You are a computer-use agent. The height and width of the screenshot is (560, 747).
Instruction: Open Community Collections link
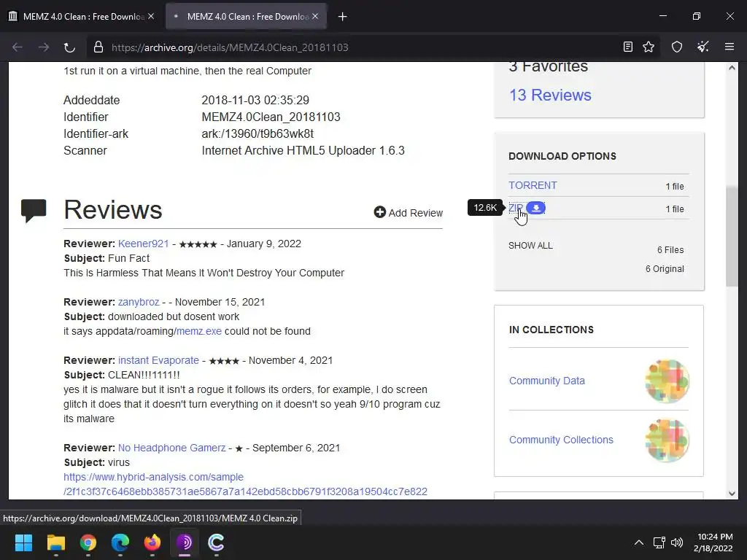561,440
